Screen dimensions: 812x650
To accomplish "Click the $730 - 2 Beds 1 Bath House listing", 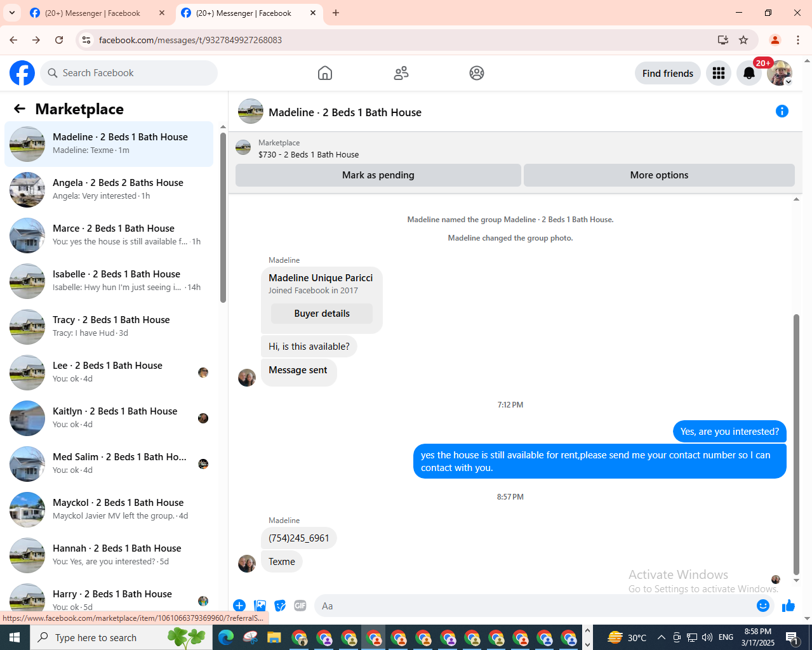I will point(309,154).
